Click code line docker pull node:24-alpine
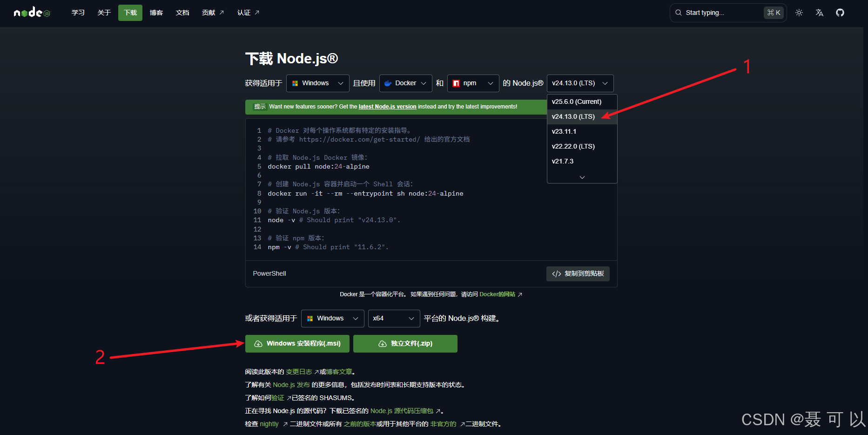The width and height of the screenshot is (868, 435). (319, 167)
